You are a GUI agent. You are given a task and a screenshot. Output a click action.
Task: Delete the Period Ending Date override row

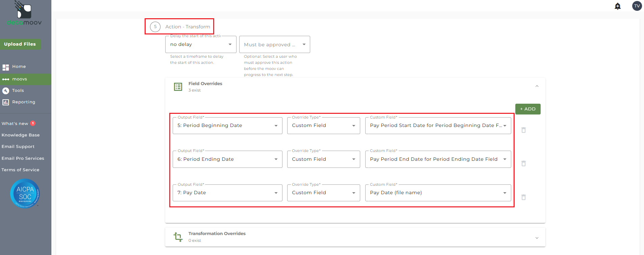coord(523,163)
